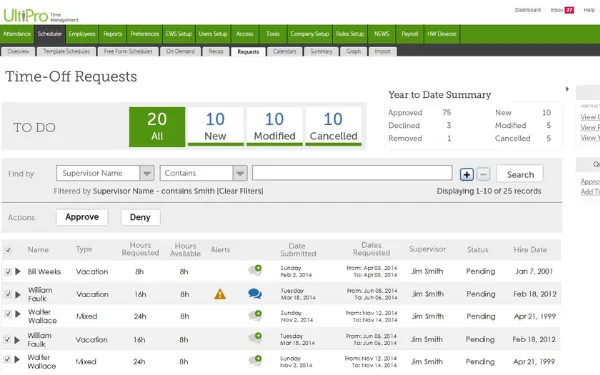Open the Preferences main menu
Image resolution: width=600 pixels, height=375 pixels.
(144, 34)
